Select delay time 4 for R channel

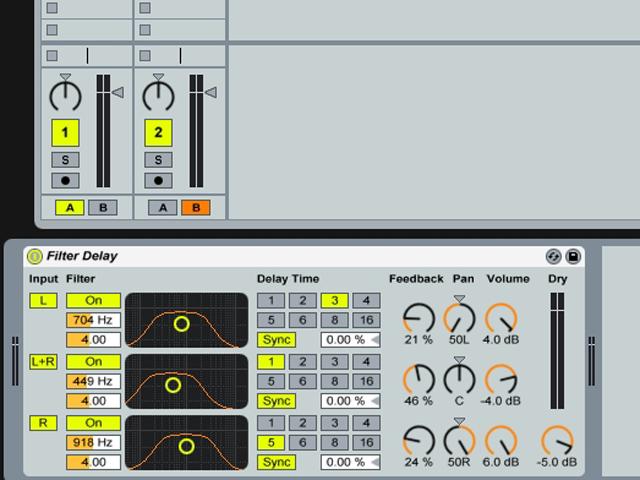point(366,423)
